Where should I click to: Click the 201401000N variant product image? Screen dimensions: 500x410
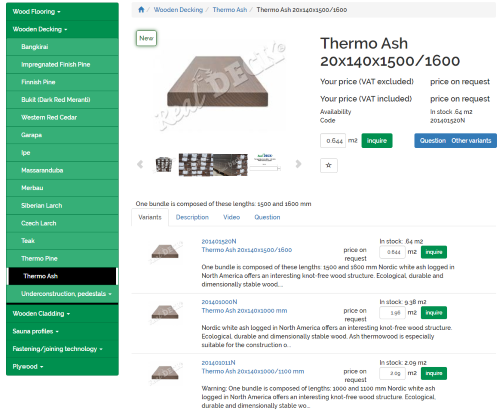click(x=165, y=312)
